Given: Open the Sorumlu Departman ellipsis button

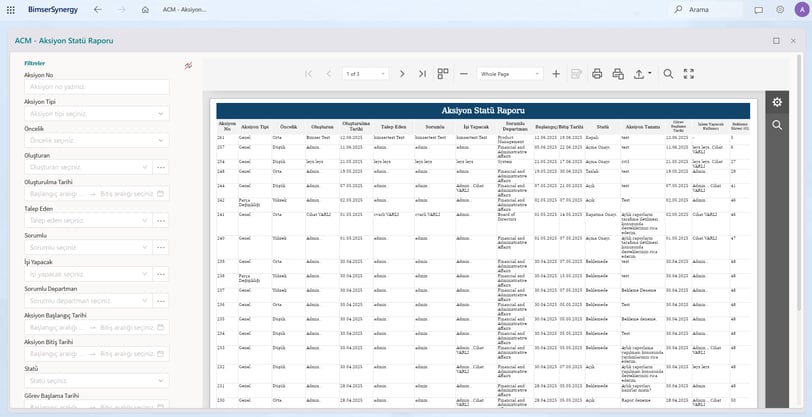Looking at the screenshot, I should pyautogui.click(x=161, y=301).
